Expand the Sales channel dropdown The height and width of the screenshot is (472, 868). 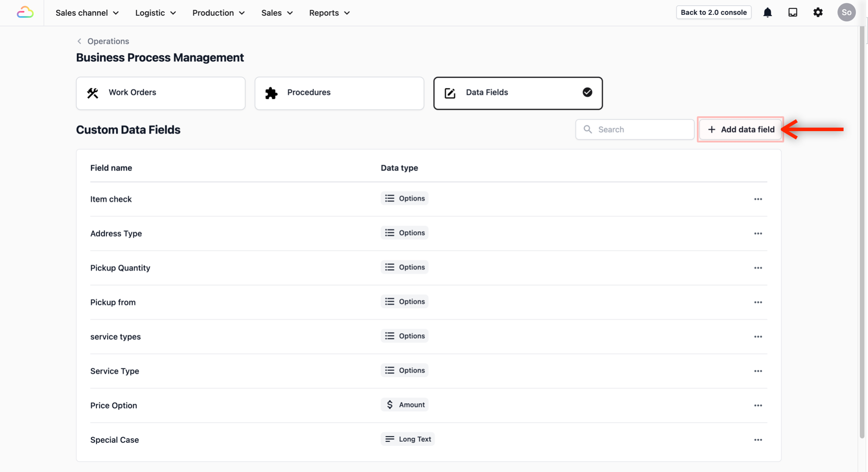coord(87,13)
